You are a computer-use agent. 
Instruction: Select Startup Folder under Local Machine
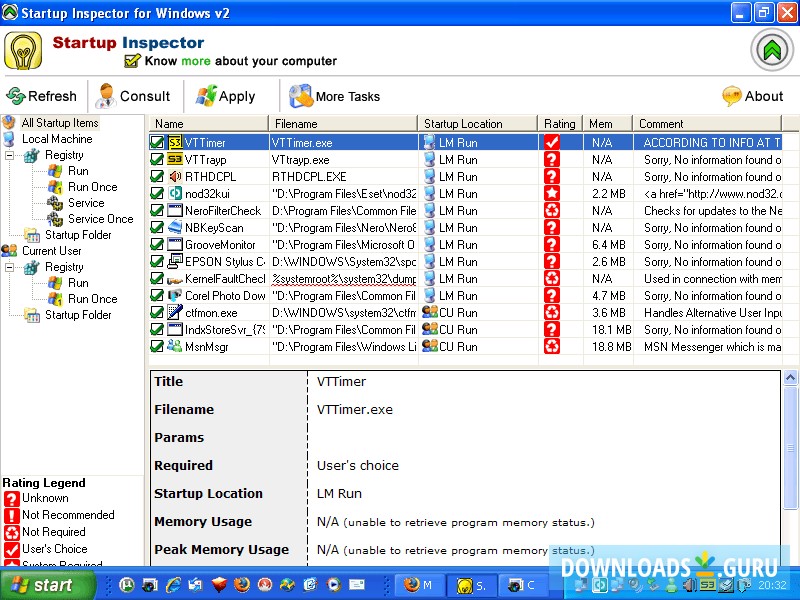point(78,235)
